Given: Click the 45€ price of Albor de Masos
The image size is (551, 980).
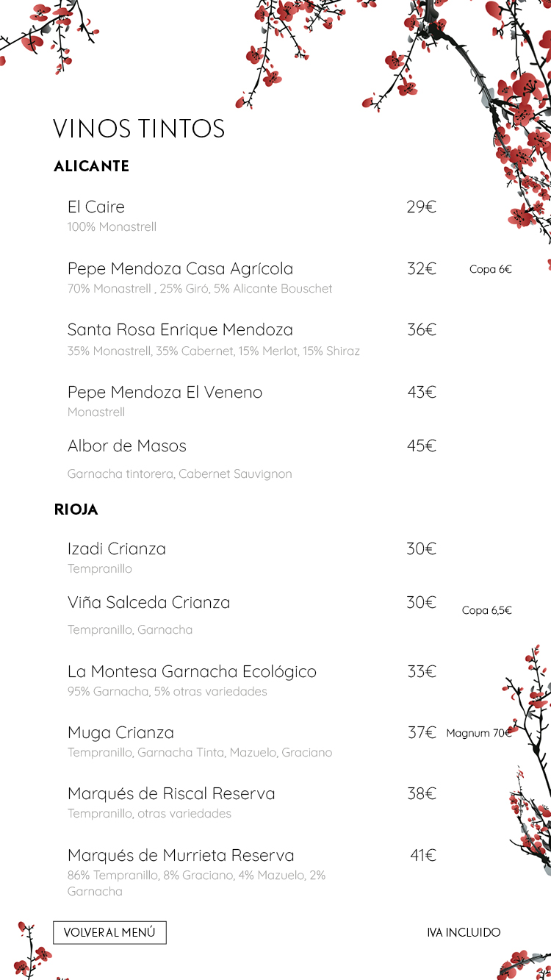Looking at the screenshot, I should [x=422, y=446].
